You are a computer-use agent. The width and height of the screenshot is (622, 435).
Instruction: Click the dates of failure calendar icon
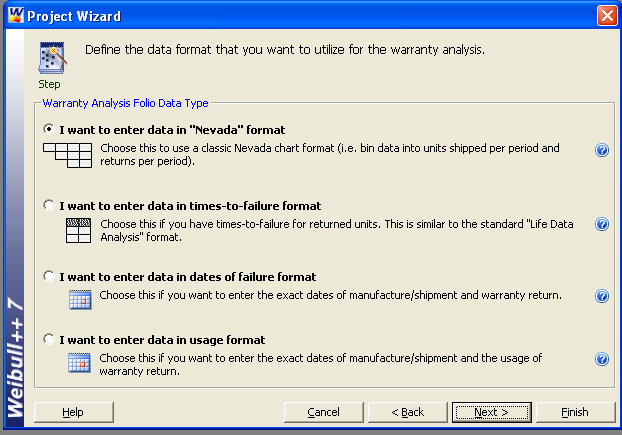pyautogui.click(x=80, y=299)
